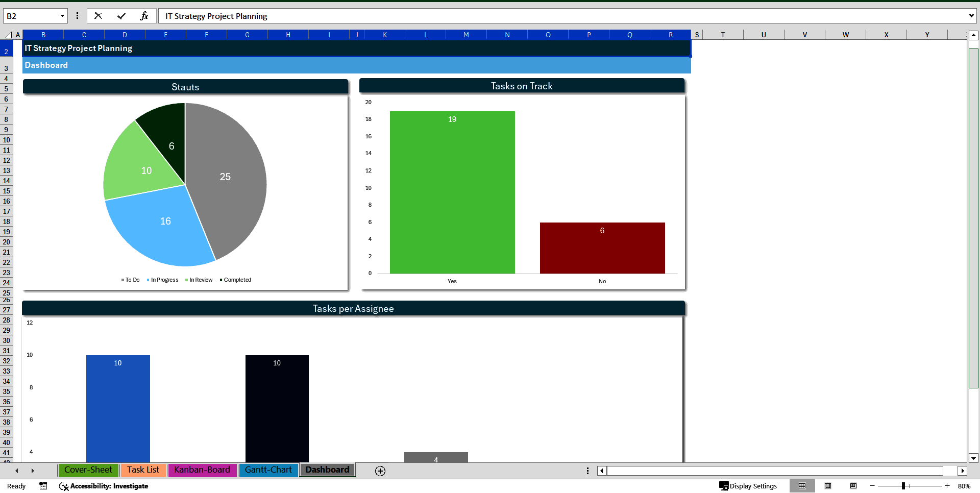The height and width of the screenshot is (493, 980).
Task: Click the Completed legend entry
Action: [235, 280]
